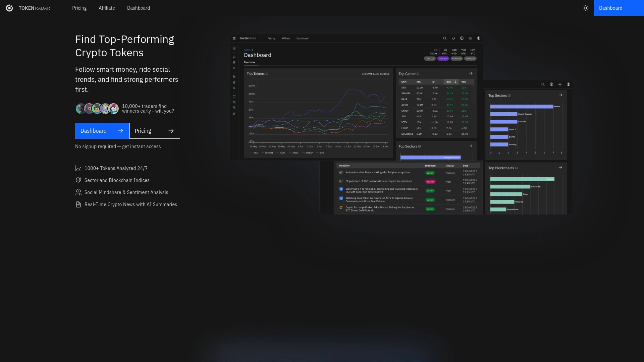Select the TOP-100 filter pill
644x362 pixels.
tap(430, 58)
